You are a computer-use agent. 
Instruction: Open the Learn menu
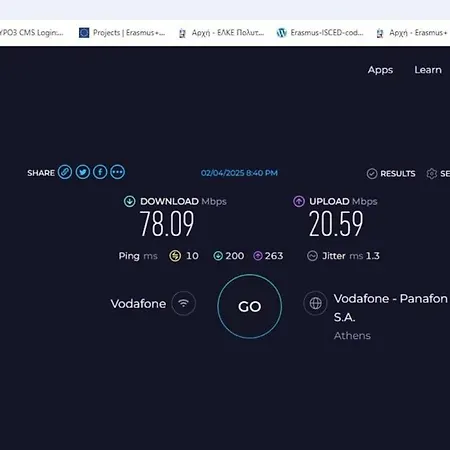(x=428, y=70)
